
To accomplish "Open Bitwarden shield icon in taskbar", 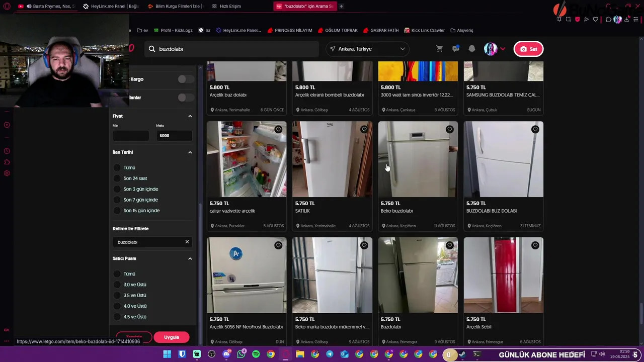I will coord(182,354).
